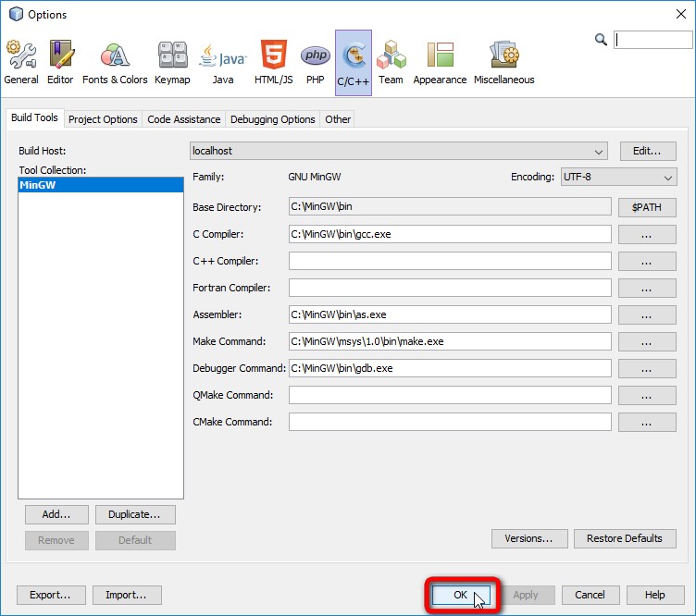Click the Assembler path field

[x=450, y=314]
